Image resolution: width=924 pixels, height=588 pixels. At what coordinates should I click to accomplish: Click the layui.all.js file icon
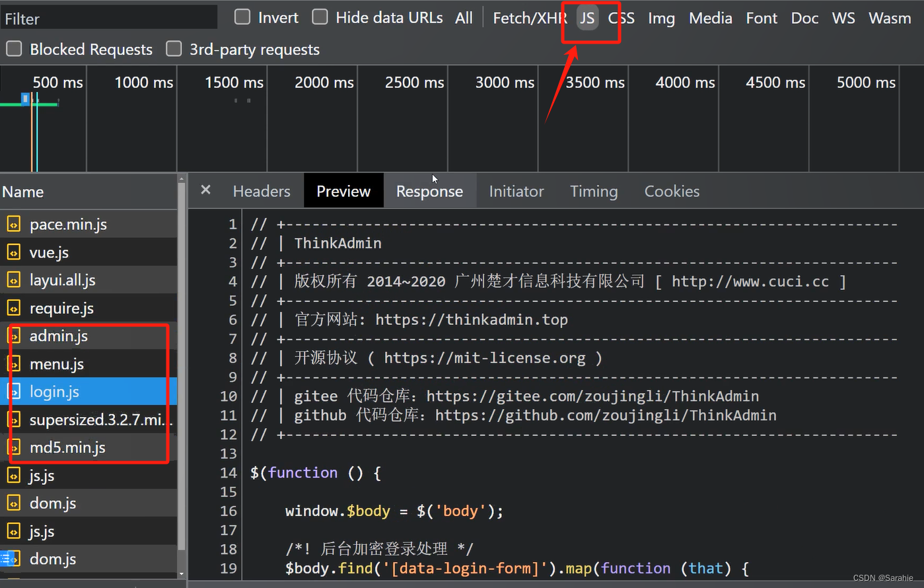point(13,280)
